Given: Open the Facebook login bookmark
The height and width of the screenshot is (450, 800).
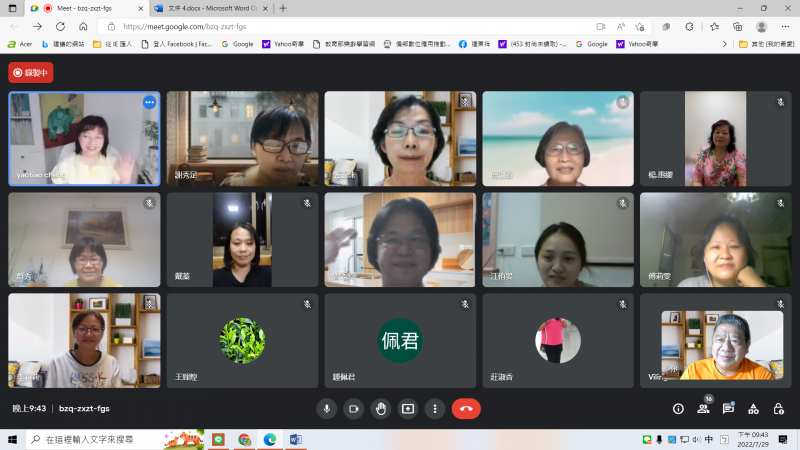Looking at the screenshot, I should point(177,44).
